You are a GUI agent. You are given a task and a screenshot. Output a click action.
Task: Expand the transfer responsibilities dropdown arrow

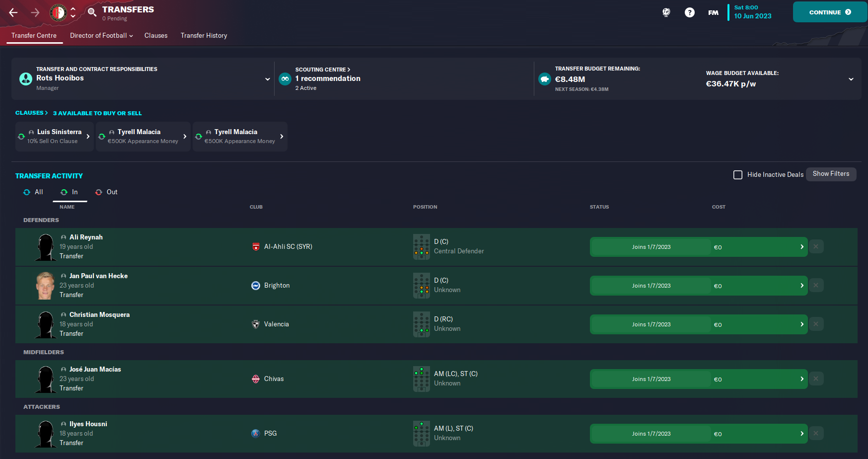point(268,79)
